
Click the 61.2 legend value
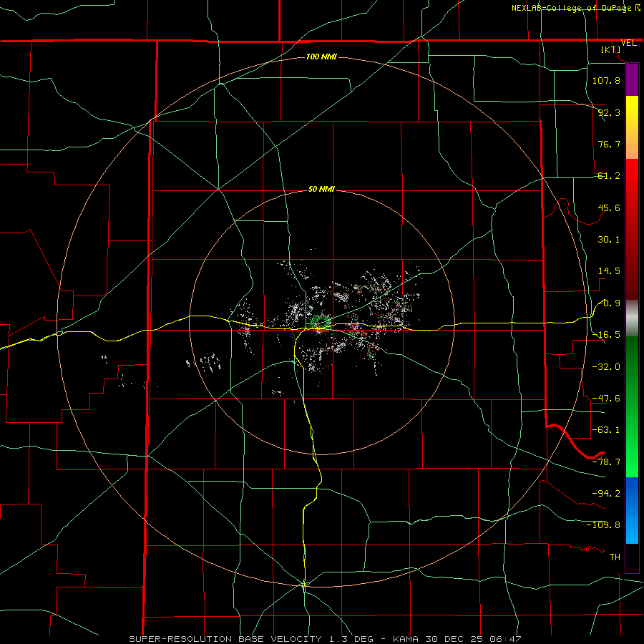(x=609, y=176)
